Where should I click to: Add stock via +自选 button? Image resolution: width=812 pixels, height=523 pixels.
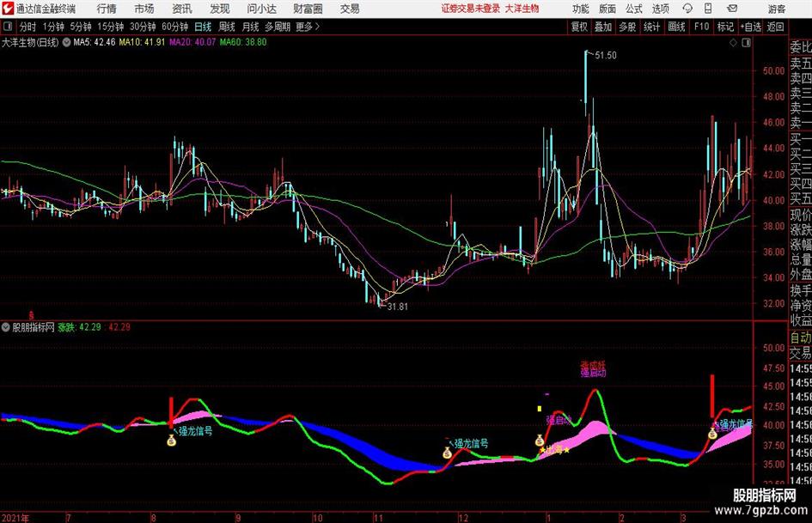750,27
